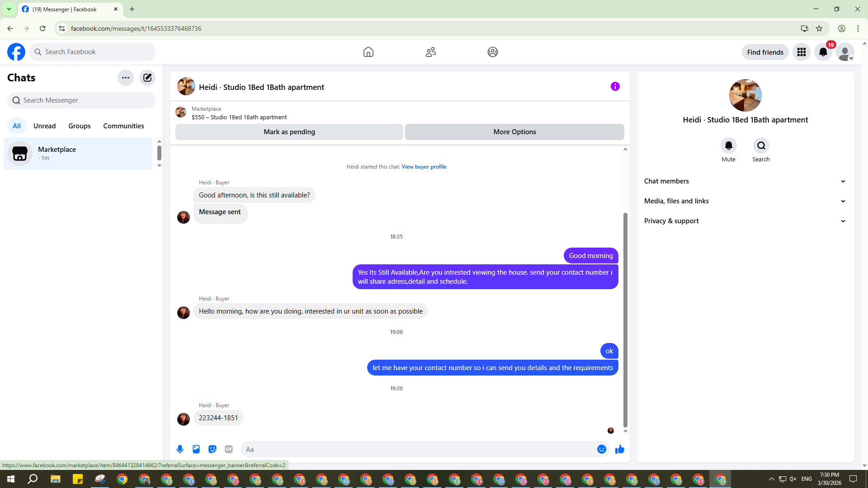Switch to the Communities tab

(123, 126)
